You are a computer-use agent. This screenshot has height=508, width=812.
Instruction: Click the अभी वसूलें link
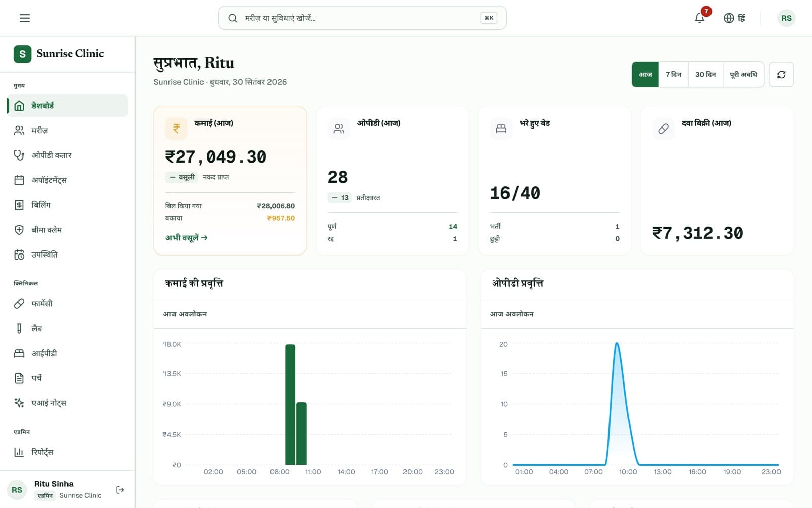click(x=186, y=237)
